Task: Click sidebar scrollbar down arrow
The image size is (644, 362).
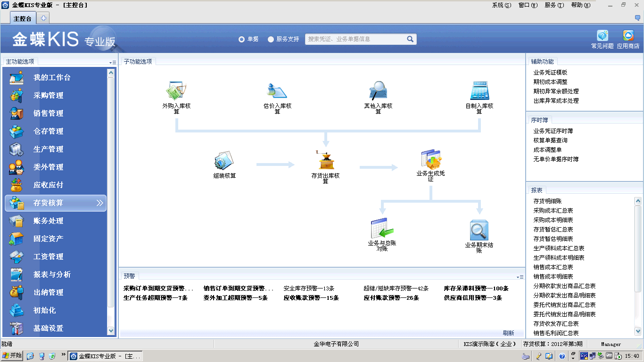Action: (111, 331)
